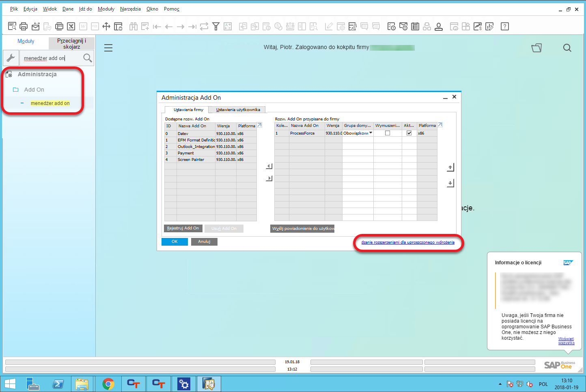The width and height of the screenshot is (586, 392).
Task: Uncheck the active checkbox for ProcessForce
Action: pos(409,133)
